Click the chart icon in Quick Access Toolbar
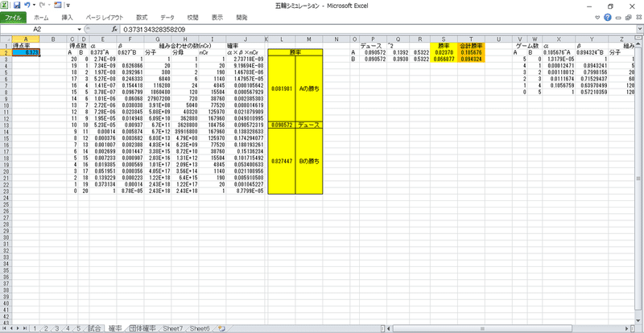Viewport: 644px width, 333px height. tap(57, 6)
